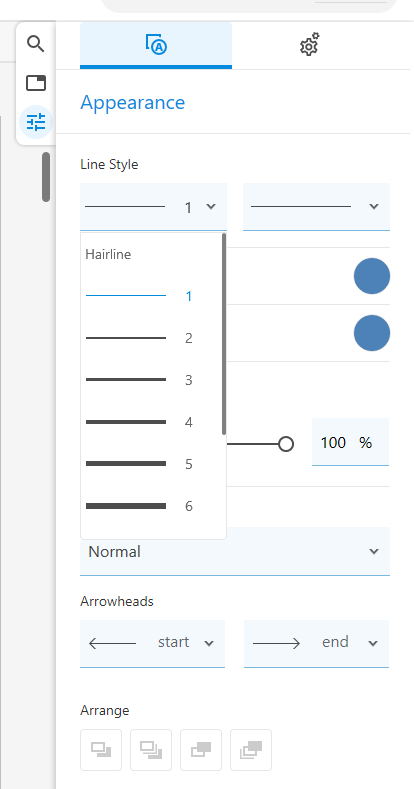Click the page thumbnails panel icon
Image resolution: width=414 pixels, height=789 pixels.
click(36, 83)
